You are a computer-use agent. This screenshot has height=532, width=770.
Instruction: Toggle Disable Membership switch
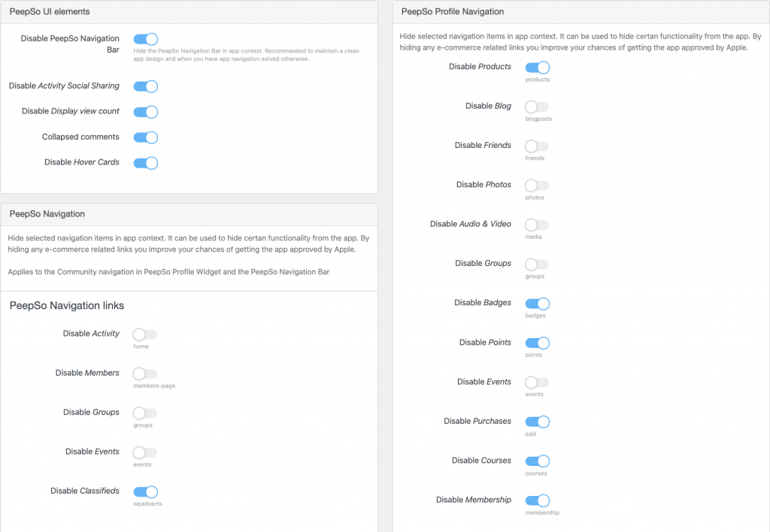(x=537, y=500)
